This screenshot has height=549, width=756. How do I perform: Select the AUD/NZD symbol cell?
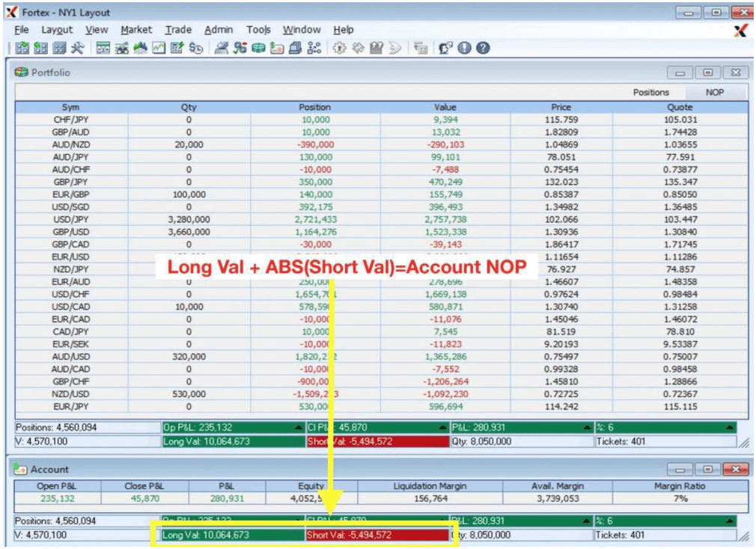[x=71, y=145]
